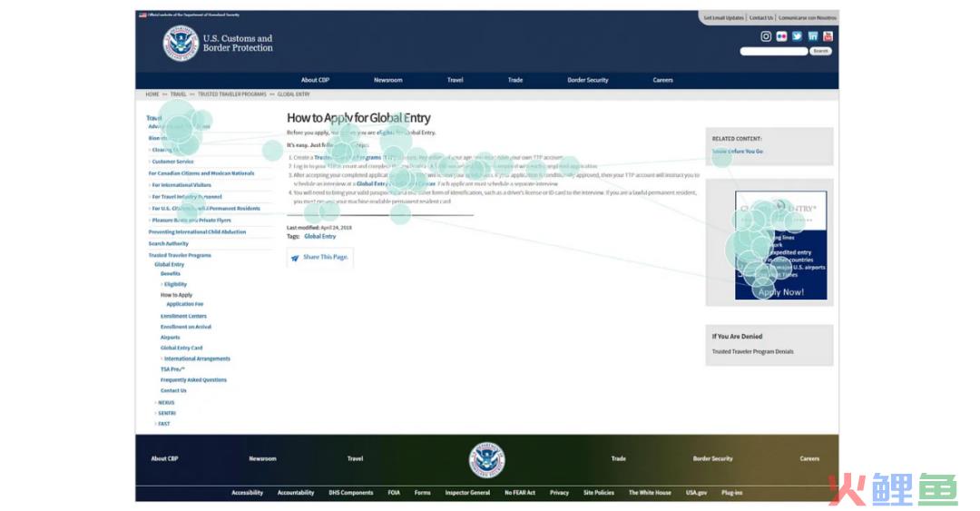This screenshot has width=980, height=511.
Task: Open Travel in main navigation bar
Action: [x=455, y=80]
